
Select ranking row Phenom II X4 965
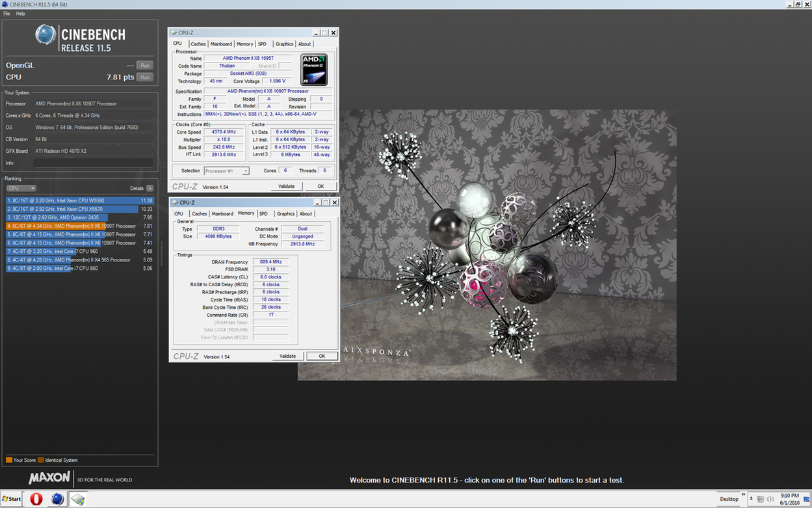pyautogui.click(x=81, y=260)
